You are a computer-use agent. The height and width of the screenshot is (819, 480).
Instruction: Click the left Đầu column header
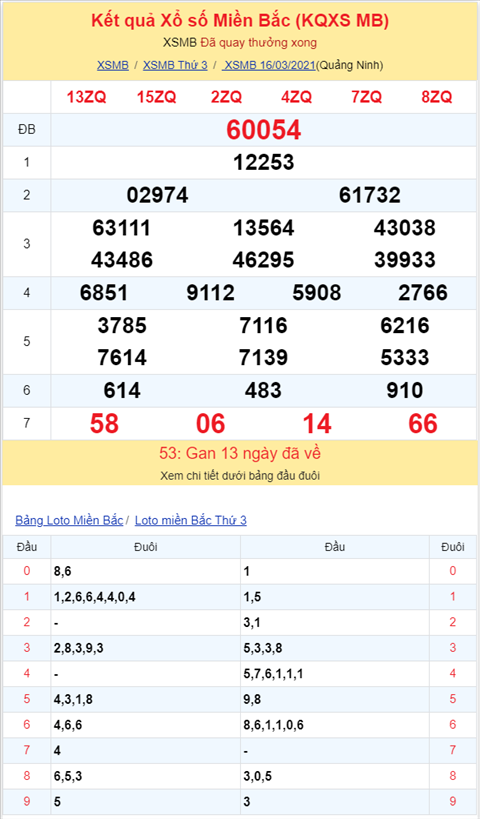coord(27,547)
